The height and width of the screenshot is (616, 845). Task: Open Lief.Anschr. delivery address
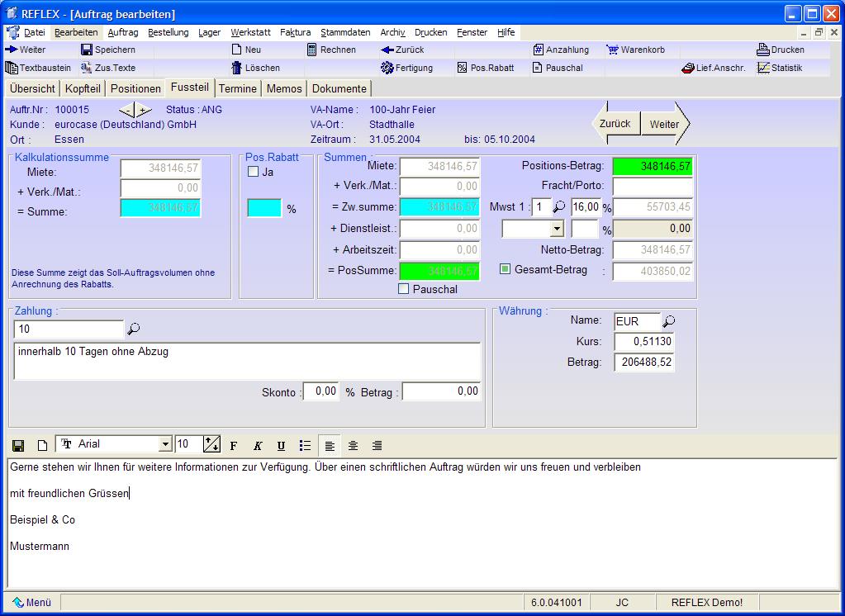click(687, 69)
